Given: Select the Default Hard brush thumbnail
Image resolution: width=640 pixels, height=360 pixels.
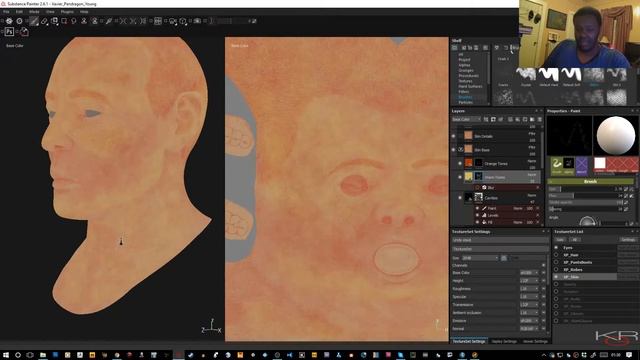Looking at the screenshot, I should point(548,76).
